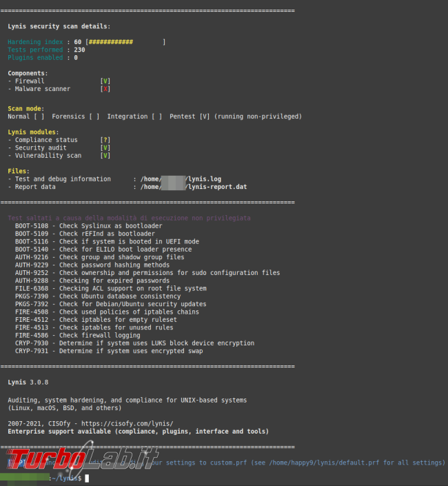
Task: Click the CRYP-7930 LUKS encryption line
Action: [135, 343]
